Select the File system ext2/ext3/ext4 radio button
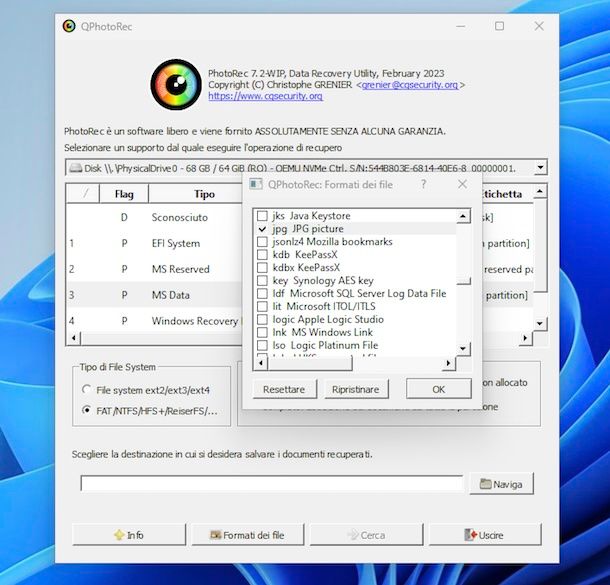610x585 pixels. (x=86, y=389)
